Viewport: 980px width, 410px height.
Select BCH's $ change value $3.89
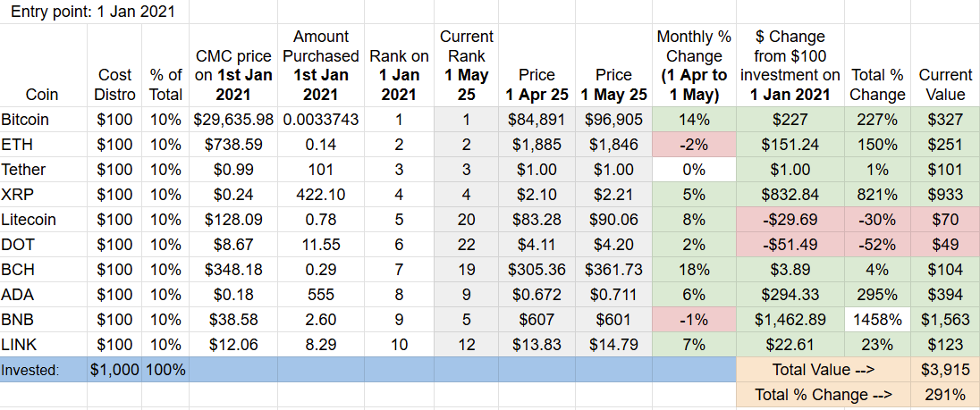[790, 269]
